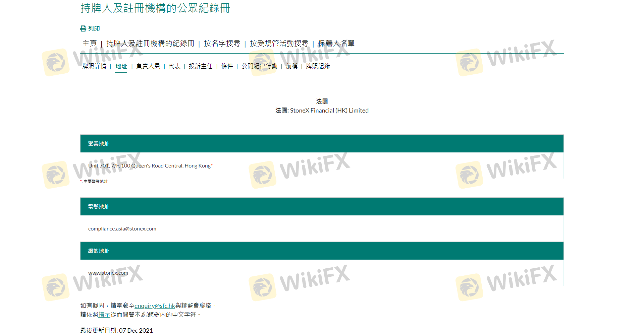The width and height of the screenshot is (644, 335).
Task: Open the 保薦人名單 sponsor list
Action: (336, 44)
